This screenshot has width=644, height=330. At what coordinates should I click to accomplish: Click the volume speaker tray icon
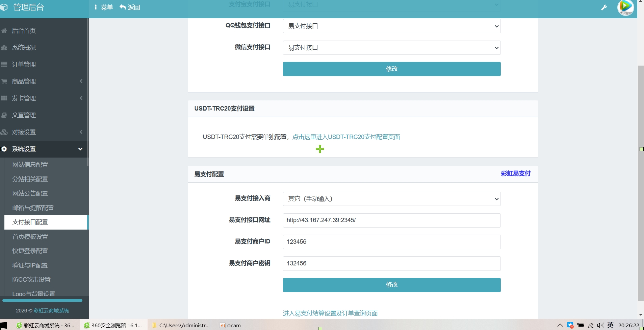click(x=600, y=325)
